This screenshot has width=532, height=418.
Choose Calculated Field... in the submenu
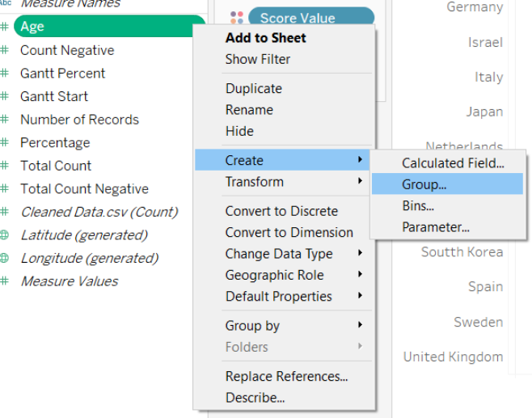453,163
